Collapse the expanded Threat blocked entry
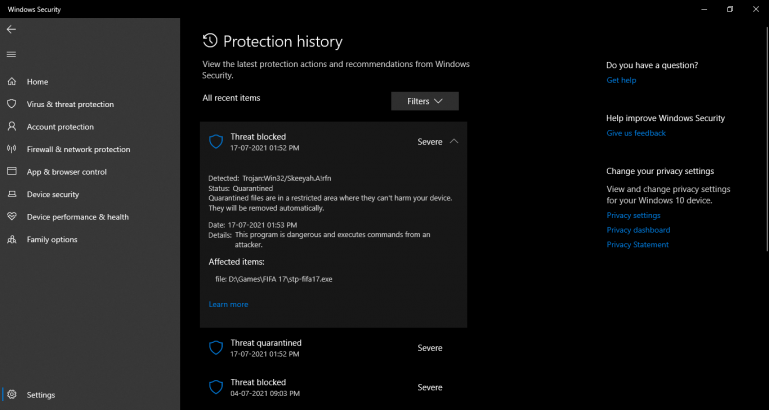The height and width of the screenshot is (410, 769). 454,141
